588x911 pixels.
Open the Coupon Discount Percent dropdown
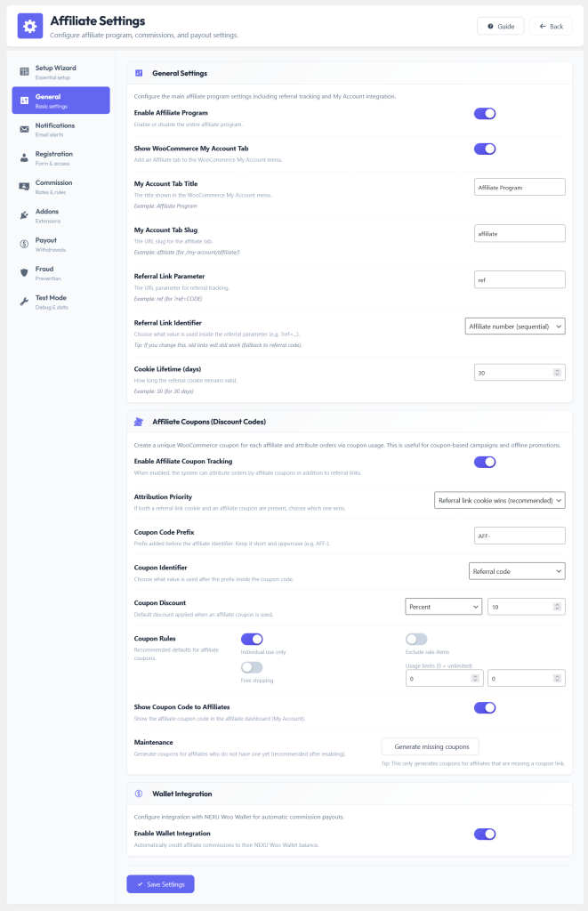coord(443,607)
